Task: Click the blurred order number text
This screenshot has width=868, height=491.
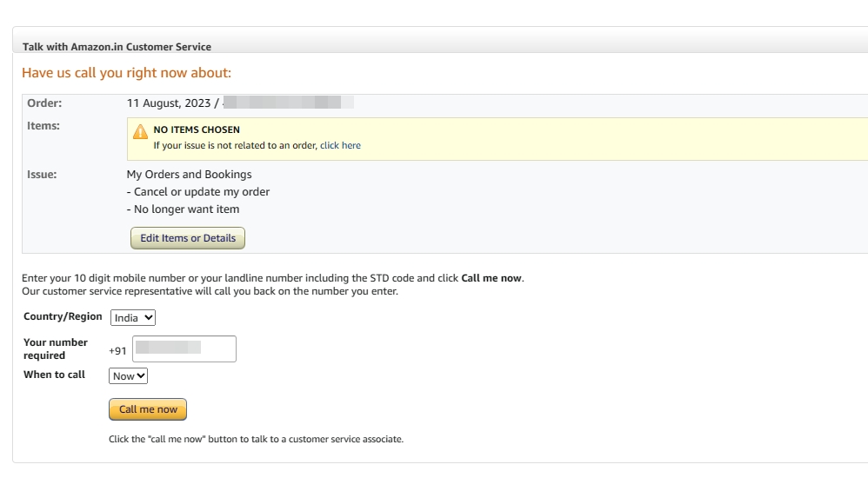Action: click(x=287, y=103)
